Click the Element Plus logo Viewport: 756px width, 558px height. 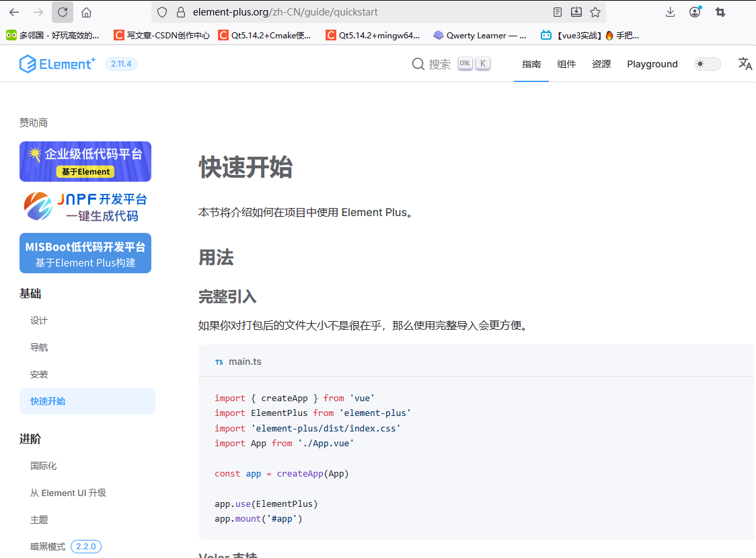coord(57,64)
